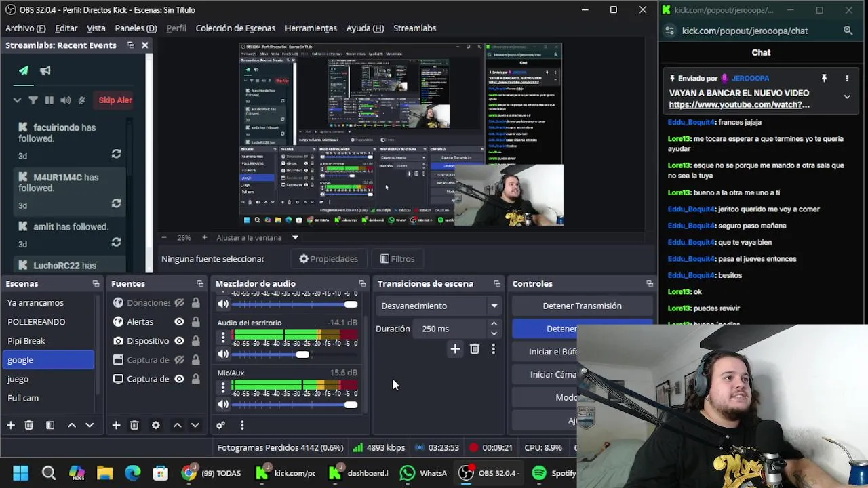Viewport: 868px width, 488px height.
Task: Open the Paneles menu
Action: (136, 28)
